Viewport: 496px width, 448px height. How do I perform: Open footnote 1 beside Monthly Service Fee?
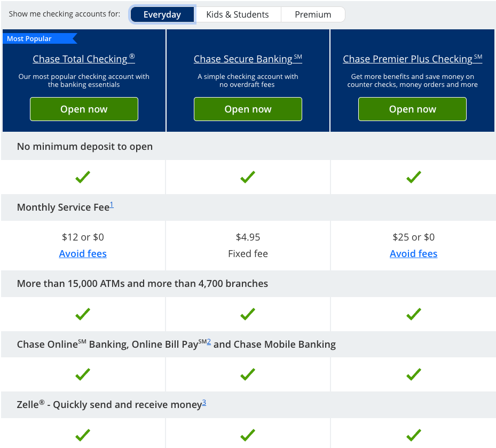112,205
